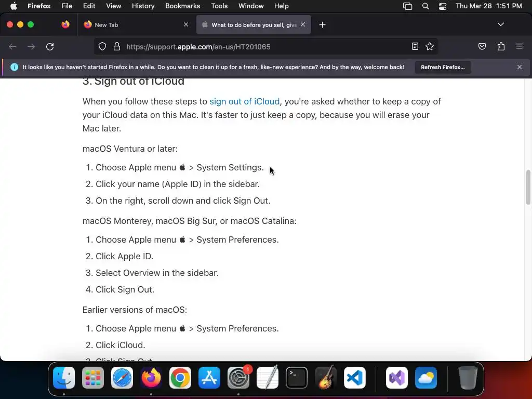Open the Help menu
532x399 pixels.
pyautogui.click(x=281, y=6)
